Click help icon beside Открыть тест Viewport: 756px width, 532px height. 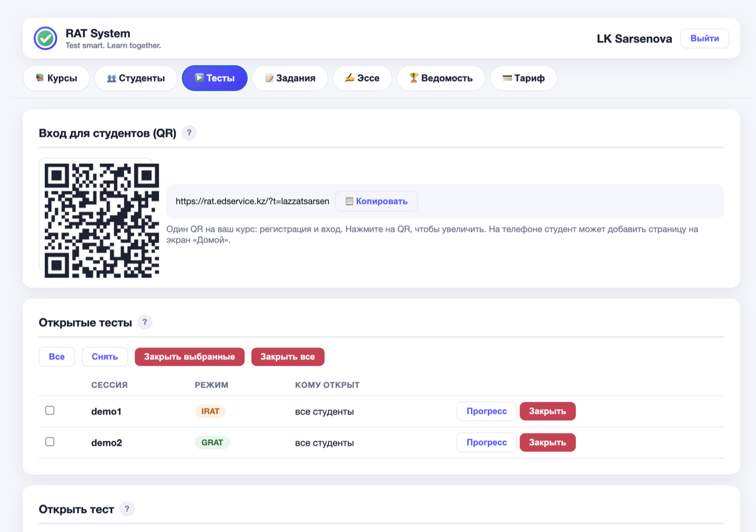click(x=127, y=509)
